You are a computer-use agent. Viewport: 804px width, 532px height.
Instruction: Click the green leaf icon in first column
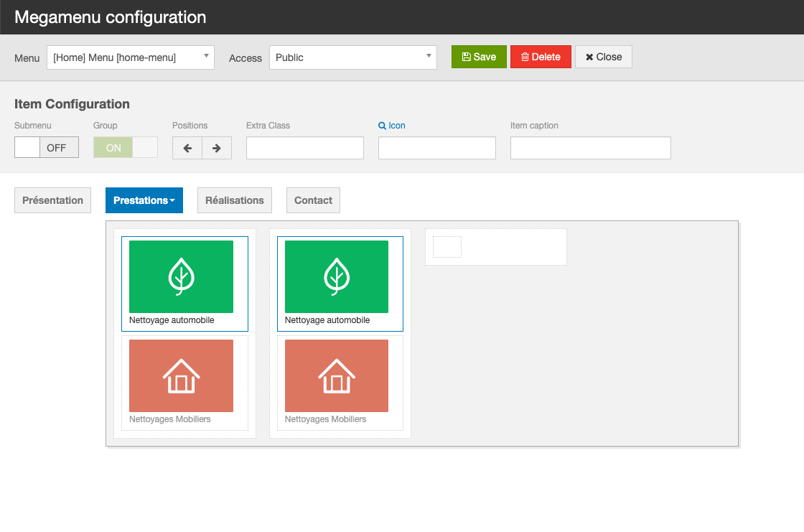click(181, 276)
